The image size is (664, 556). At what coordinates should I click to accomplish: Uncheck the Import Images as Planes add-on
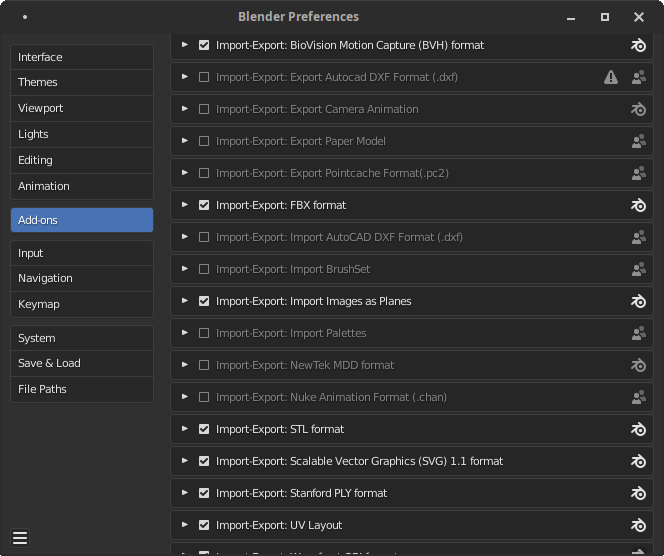[x=204, y=301]
